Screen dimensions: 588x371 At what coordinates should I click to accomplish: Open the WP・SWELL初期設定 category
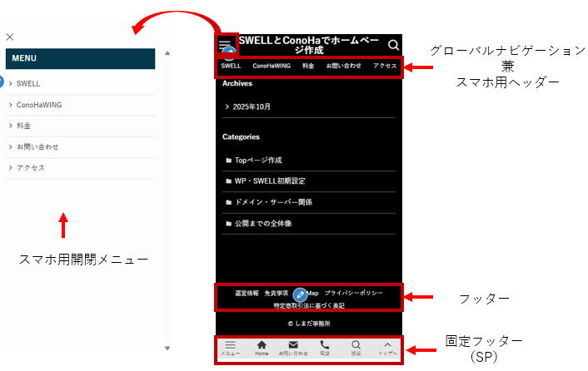[x=309, y=181]
